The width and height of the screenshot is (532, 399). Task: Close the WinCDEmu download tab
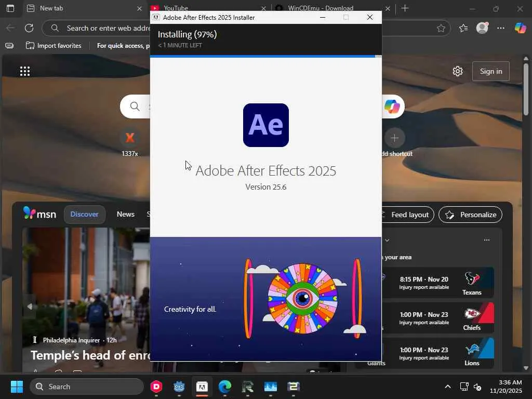(x=388, y=8)
